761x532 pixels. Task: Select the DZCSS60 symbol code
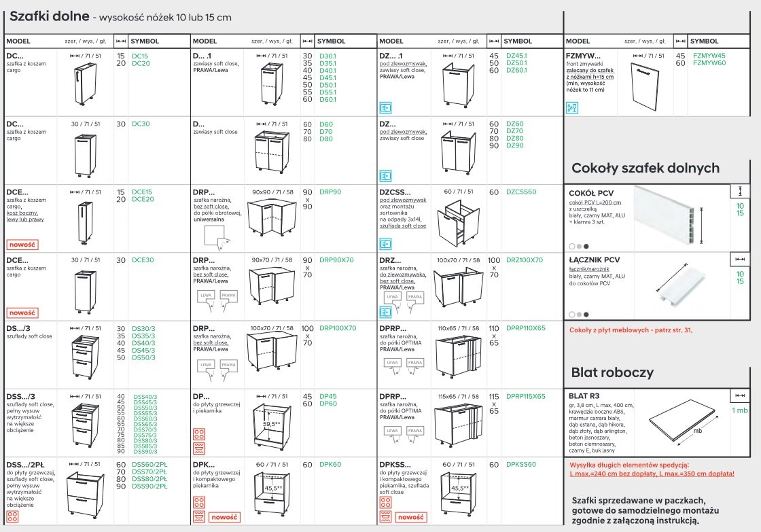521,192
